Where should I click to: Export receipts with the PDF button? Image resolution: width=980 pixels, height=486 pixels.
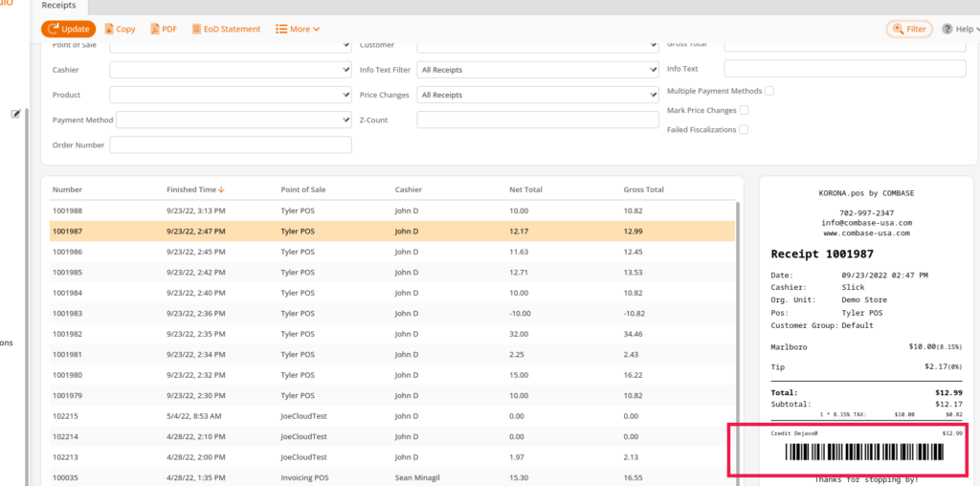(164, 29)
